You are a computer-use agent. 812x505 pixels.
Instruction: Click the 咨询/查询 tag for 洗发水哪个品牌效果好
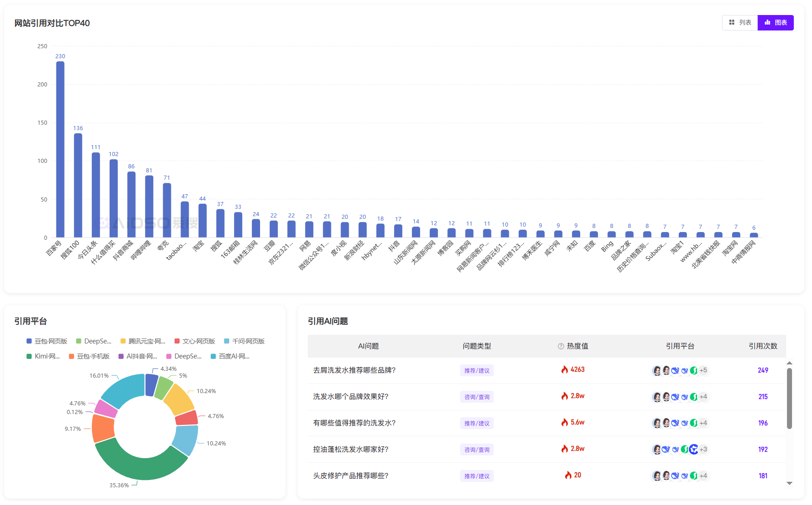[x=476, y=397]
